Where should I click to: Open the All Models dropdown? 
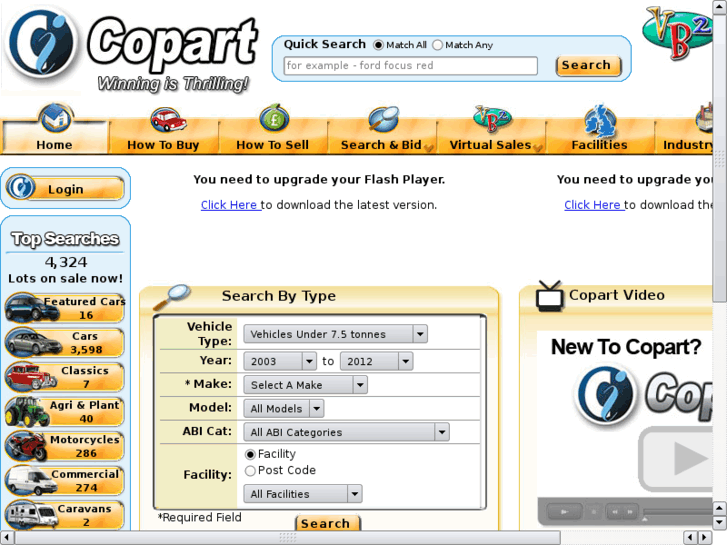[284, 409]
